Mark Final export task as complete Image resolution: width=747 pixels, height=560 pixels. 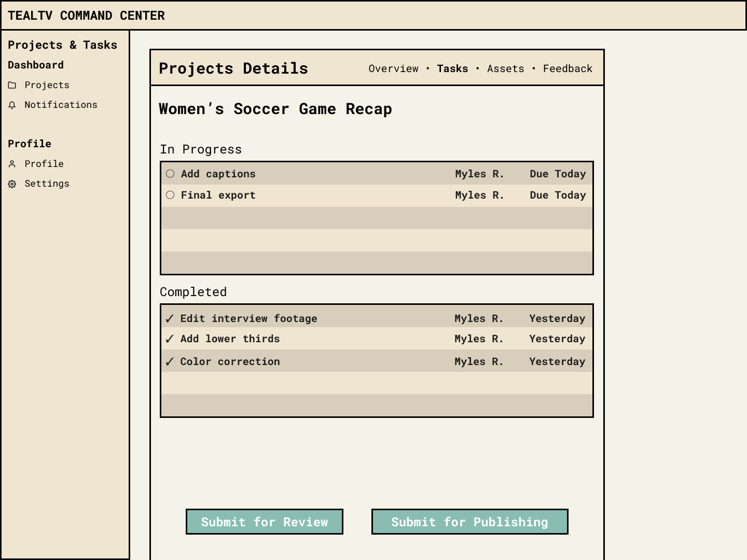170,195
